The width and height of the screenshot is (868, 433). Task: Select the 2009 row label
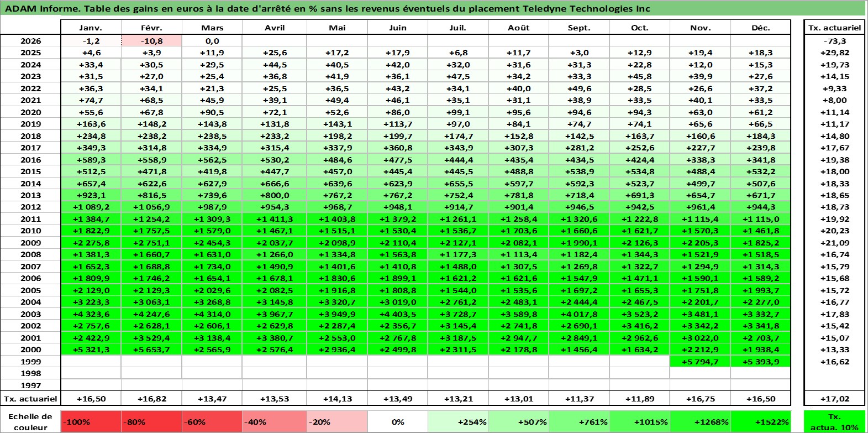pyautogui.click(x=30, y=243)
